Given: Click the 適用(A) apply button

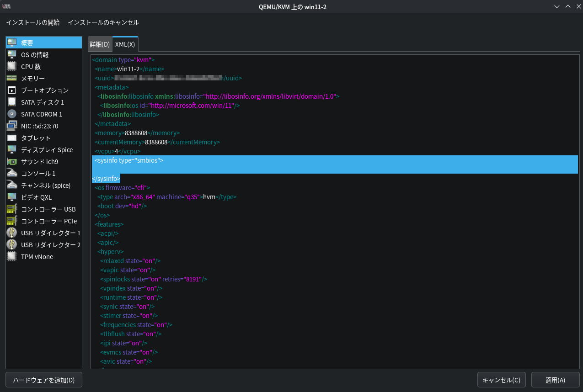Looking at the screenshot, I should pos(556,380).
